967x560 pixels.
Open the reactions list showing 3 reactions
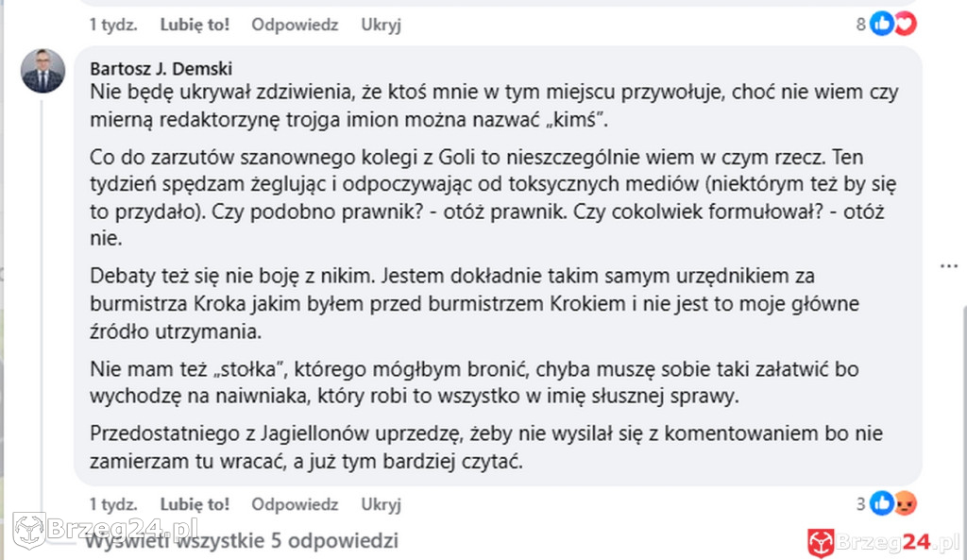pyautogui.click(x=859, y=503)
